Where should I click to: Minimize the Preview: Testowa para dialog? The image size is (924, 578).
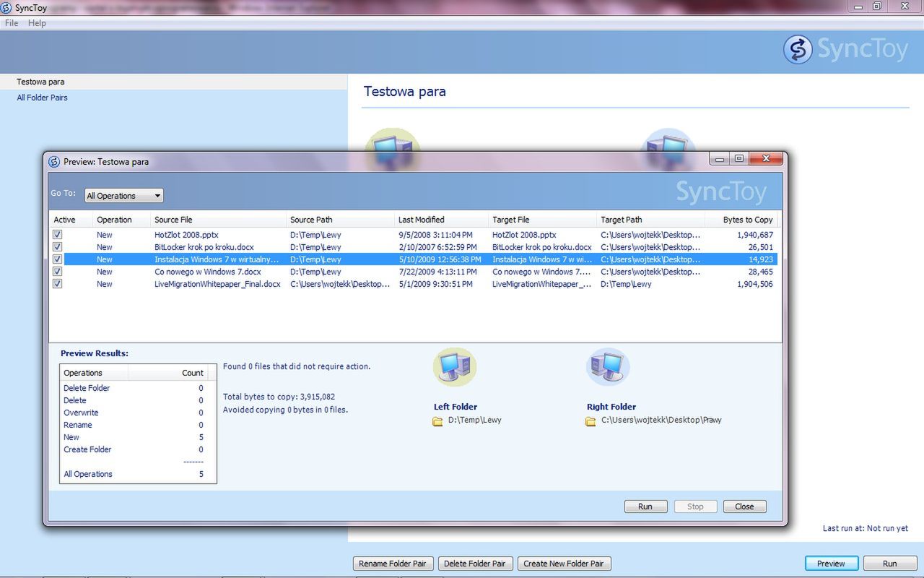point(720,158)
